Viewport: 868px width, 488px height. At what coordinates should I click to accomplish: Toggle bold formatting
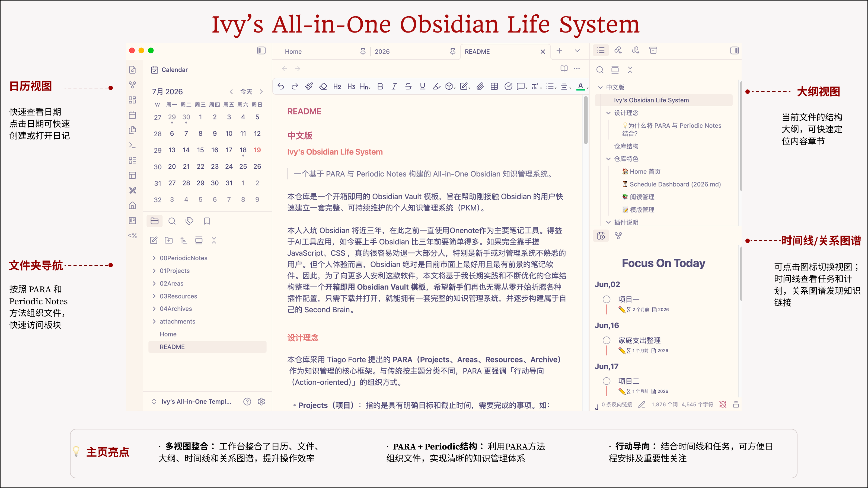coord(380,86)
